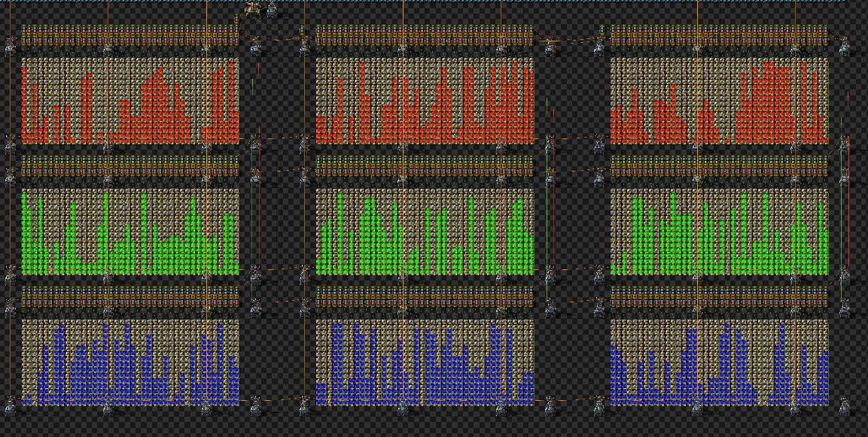868x437 pixels.
Task: Open the middle column red lamp graph
Action: click(425, 101)
